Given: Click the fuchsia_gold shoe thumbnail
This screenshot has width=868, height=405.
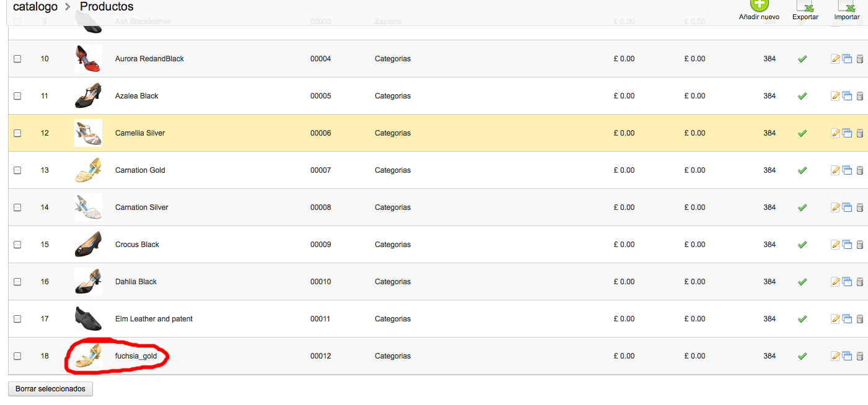Looking at the screenshot, I should tap(88, 356).
